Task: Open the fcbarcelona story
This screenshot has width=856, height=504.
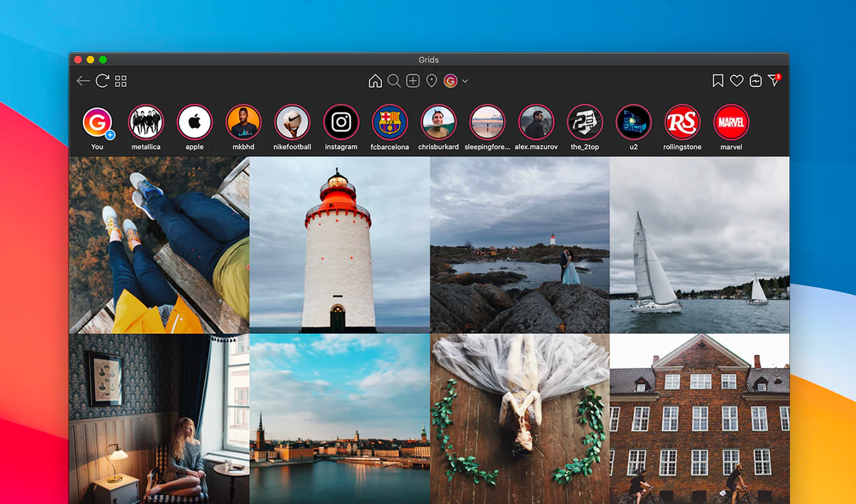Action: coord(390,122)
